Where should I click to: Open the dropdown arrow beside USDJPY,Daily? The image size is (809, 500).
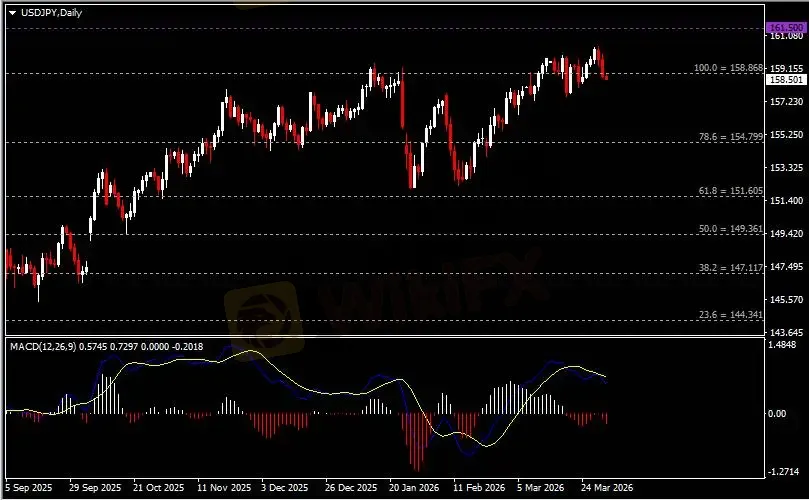(x=12, y=11)
